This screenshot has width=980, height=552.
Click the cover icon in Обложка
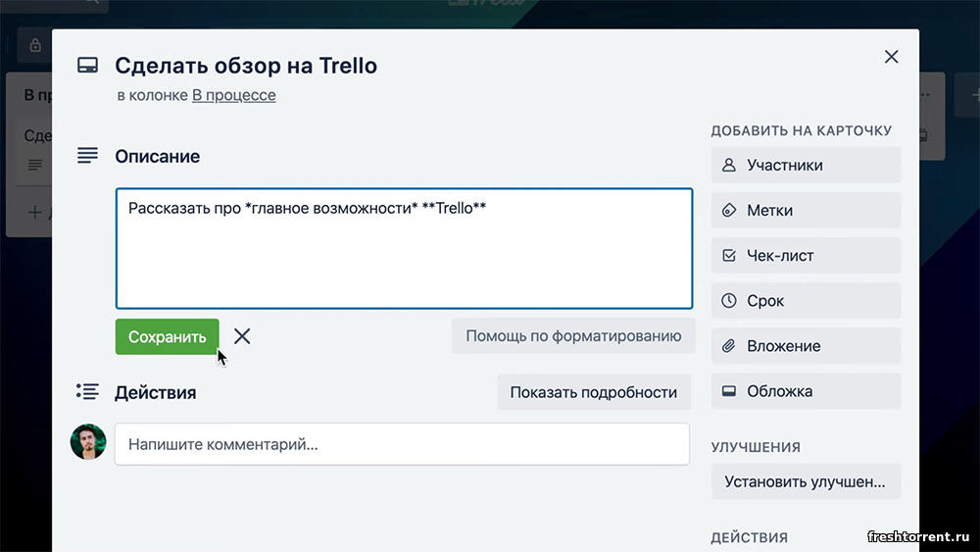(x=729, y=390)
